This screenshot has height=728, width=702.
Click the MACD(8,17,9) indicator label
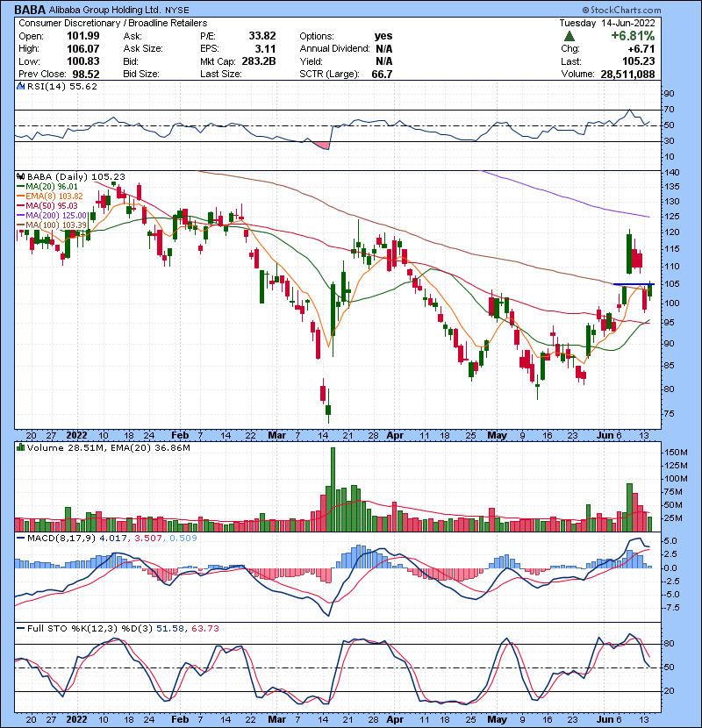[x=61, y=539]
